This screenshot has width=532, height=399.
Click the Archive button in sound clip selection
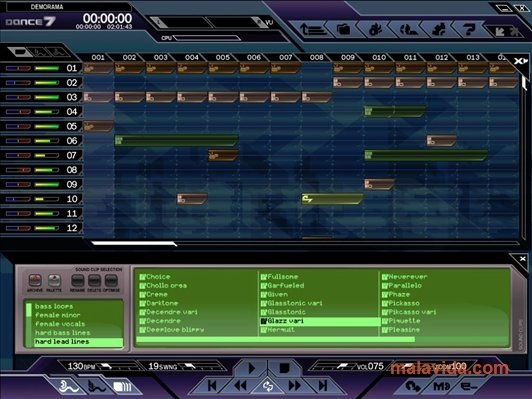click(35, 281)
